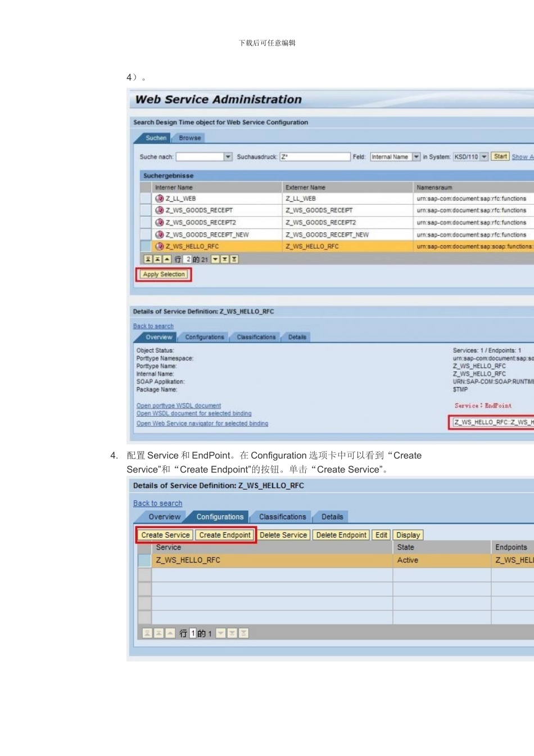Viewport: 534px width, 756px height.
Task: Click the icon beside Z_WS_GOODS_RECEIPT_NEW row
Action: [x=159, y=235]
